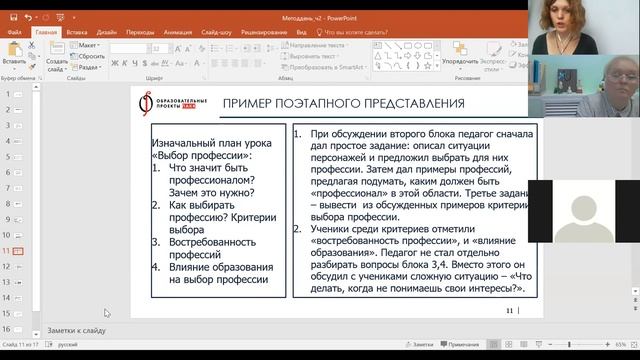Copy selection with the copy icon

click(32, 56)
